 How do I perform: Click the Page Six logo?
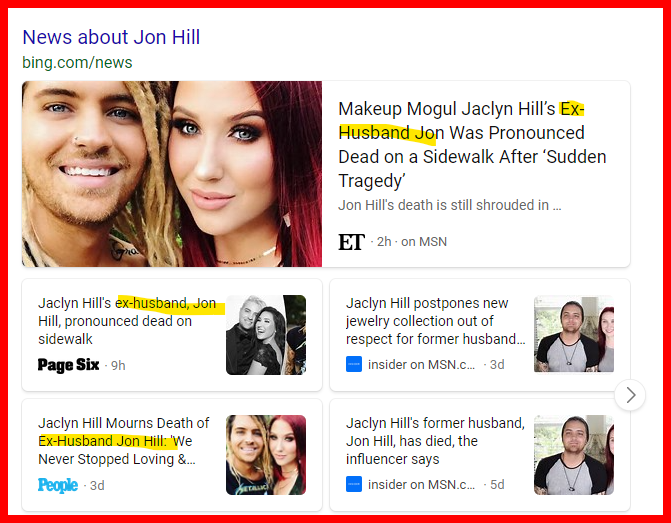pyautogui.click(x=68, y=365)
